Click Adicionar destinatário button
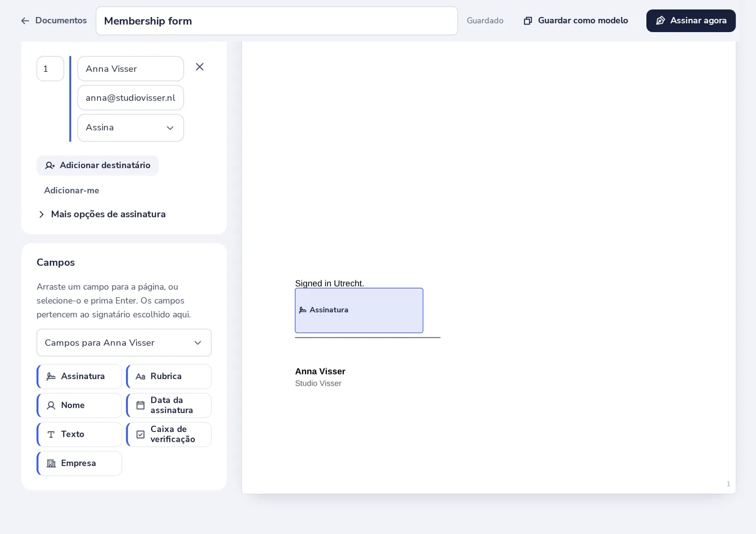The image size is (756, 534). 98,165
